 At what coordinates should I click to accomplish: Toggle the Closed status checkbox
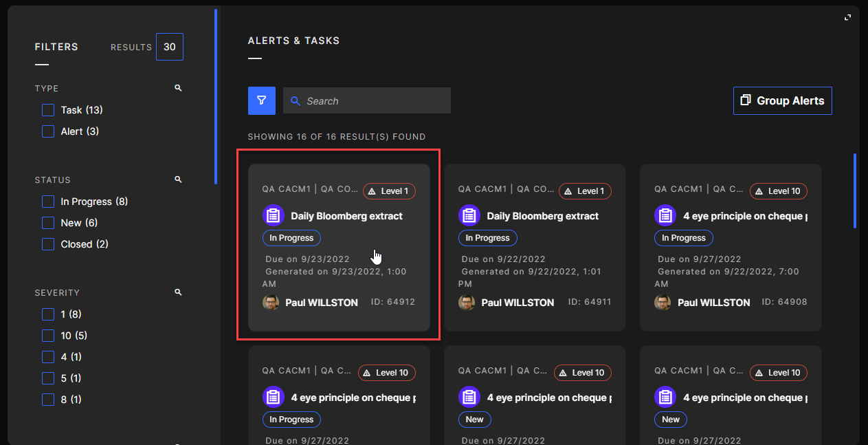pos(48,244)
